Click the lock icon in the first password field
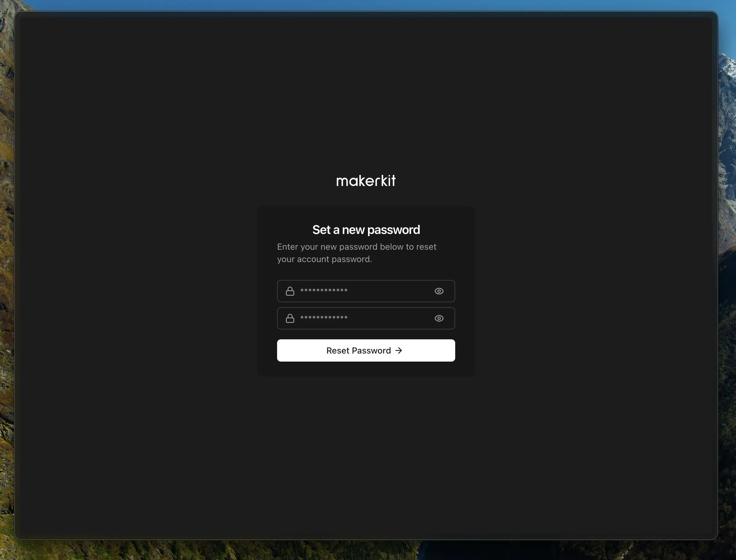The width and height of the screenshot is (736, 560). 290,291
